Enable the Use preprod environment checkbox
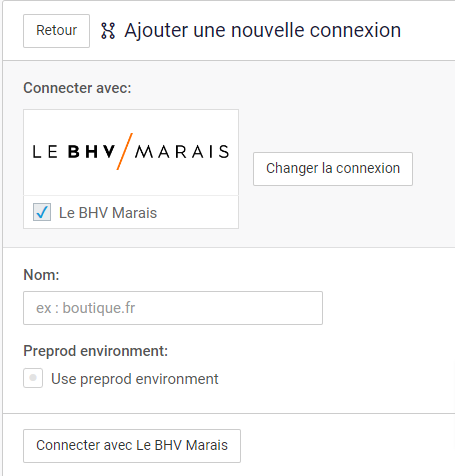455x476 pixels. tap(33, 378)
